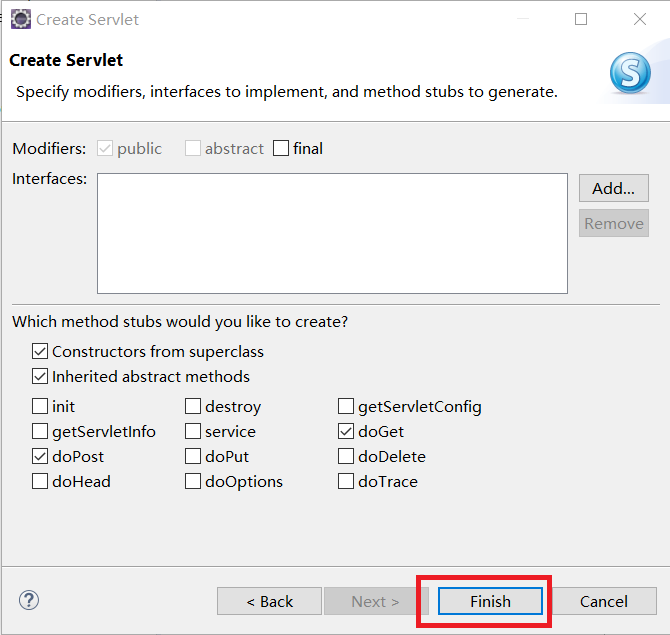
Task: Click inside the Interfaces list box
Action: pos(332,233)
